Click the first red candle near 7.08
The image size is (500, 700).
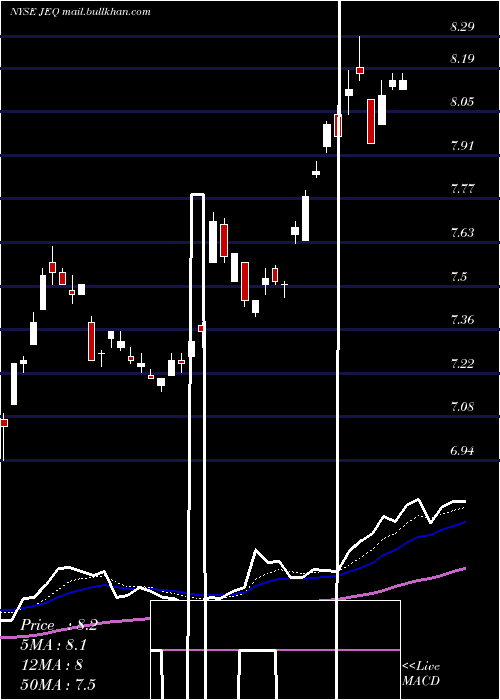(4, 423)
